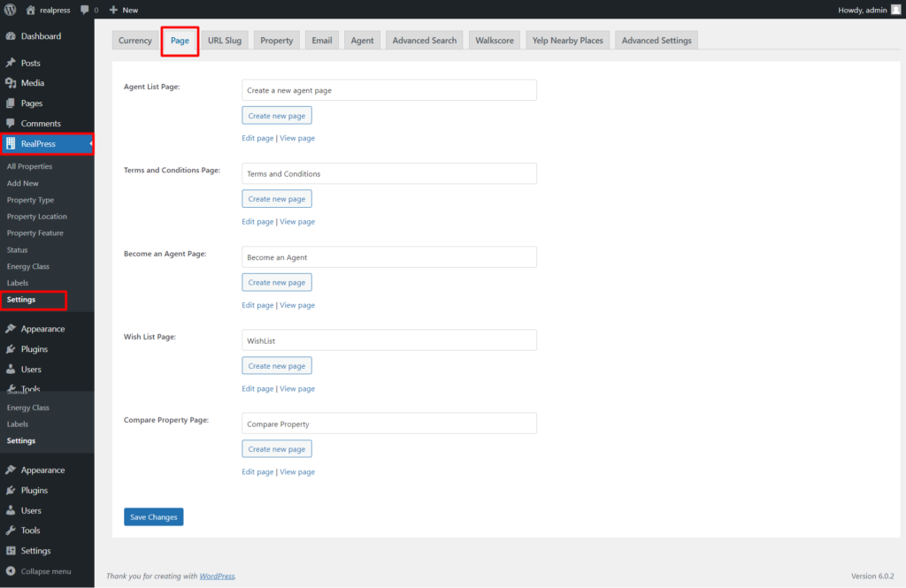The image size is (906, 588).
Task: Edit page for Terms and Conditions
Action: pos(257,221)
